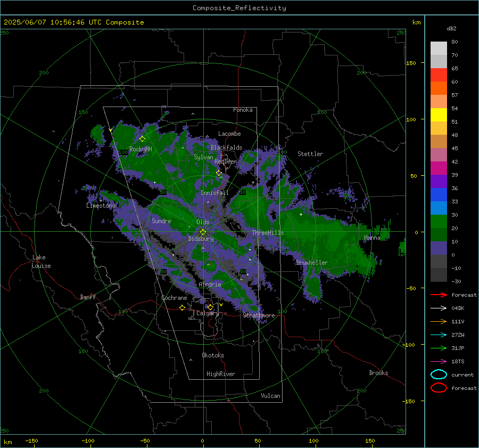Image resolution: width=479 pixels, height=448 pixels.
Task: Click the 100 tick on right axis
Action: coord(411,119)
